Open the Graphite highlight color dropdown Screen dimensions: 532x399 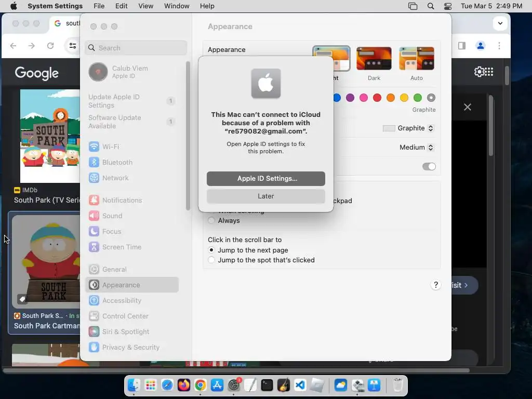(x=408, y=128)
